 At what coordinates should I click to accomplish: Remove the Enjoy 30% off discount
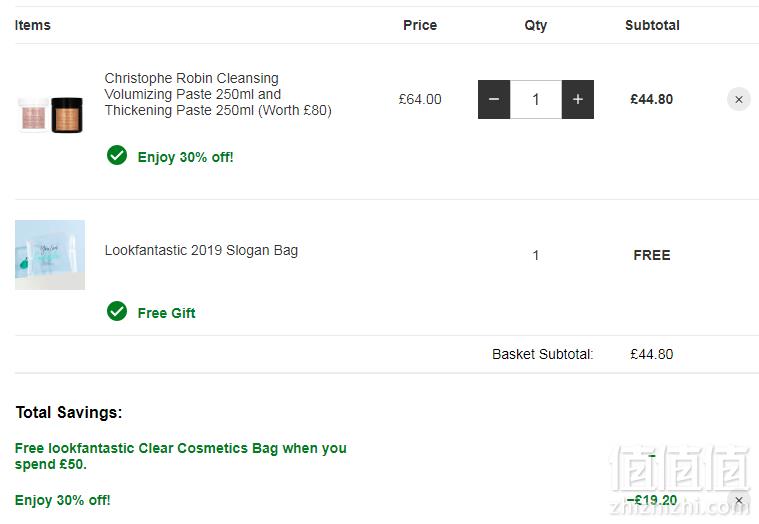739,500
